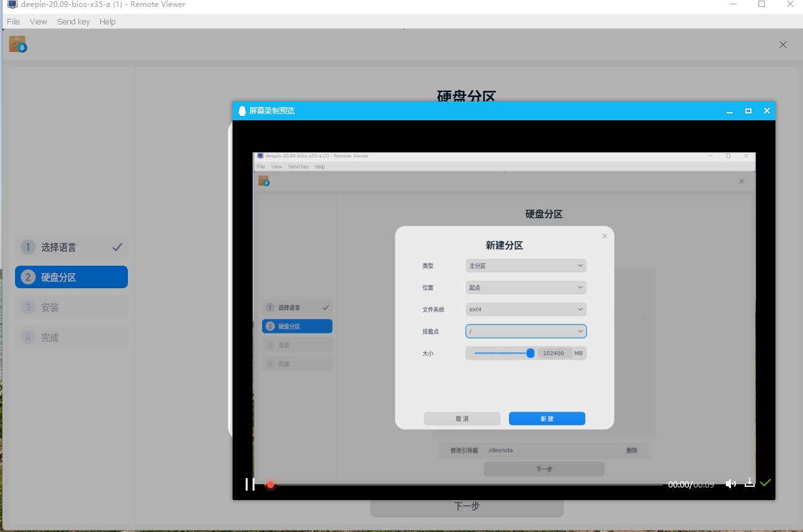Viewport: 803px width, 532px height.
Task: Maximize the Remote Viewer window
Action: [762, 4]
